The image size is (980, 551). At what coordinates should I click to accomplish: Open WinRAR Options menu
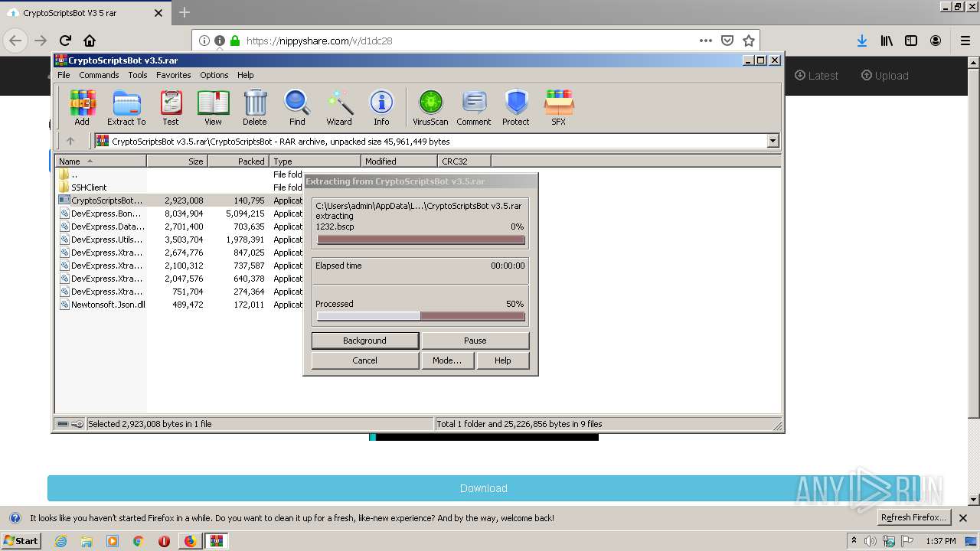pyautogui.click(x=214, y=75)
